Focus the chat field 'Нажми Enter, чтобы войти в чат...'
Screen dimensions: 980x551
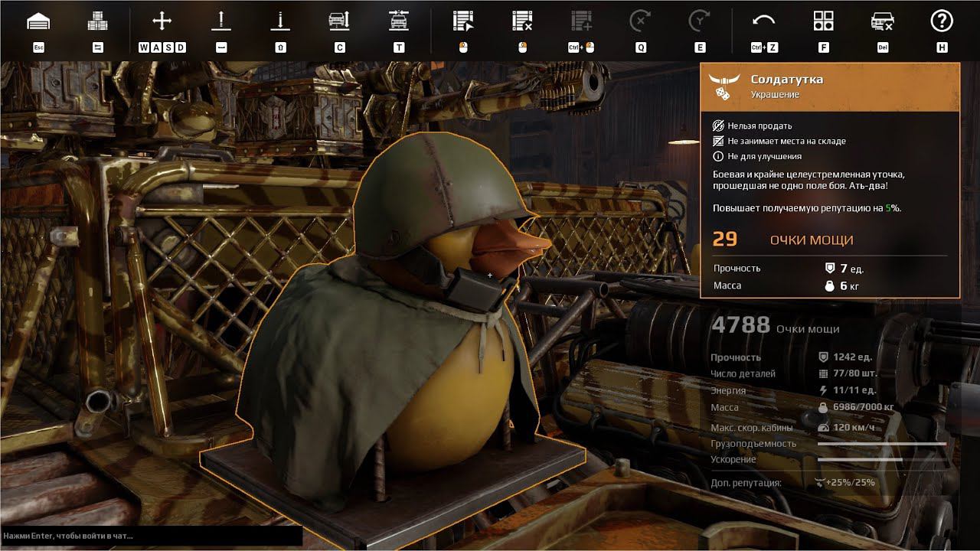[152, 536]
